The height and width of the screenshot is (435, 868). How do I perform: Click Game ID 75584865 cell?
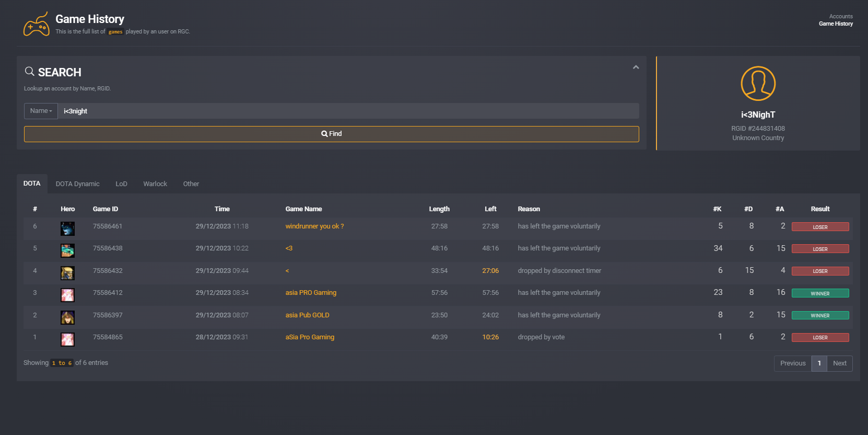[108, 337]
